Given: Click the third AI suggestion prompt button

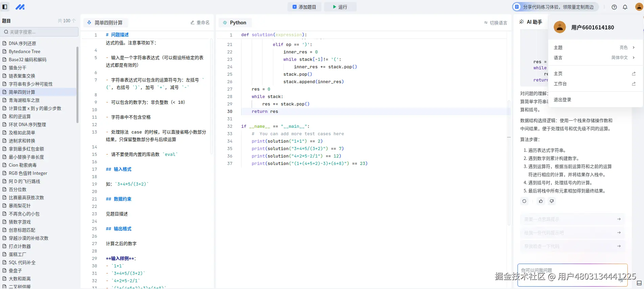Looking at the screenshot, I should 572,246.
